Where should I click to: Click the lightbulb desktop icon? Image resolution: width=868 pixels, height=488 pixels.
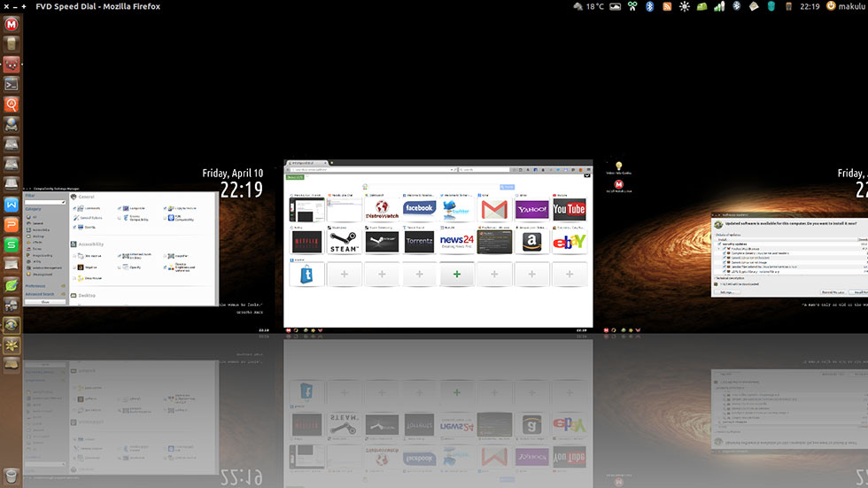(x=619, y=166)
